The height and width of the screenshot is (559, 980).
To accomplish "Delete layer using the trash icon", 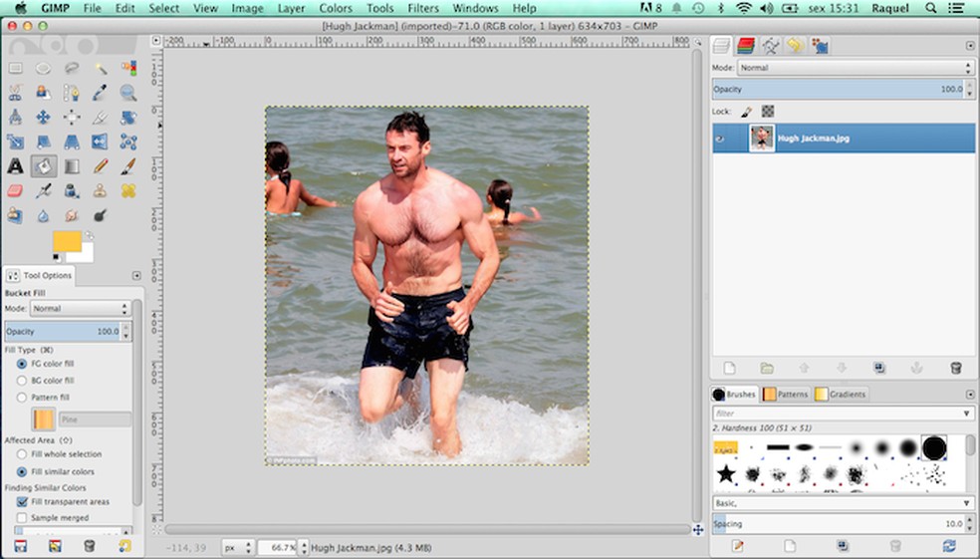I will coord(956,368).
